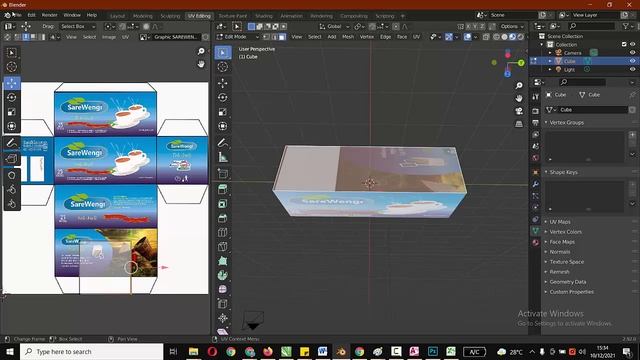Open Global transform orientation dropdown
Viewport: 640px width, 360px height.
[x=334, y=26]
